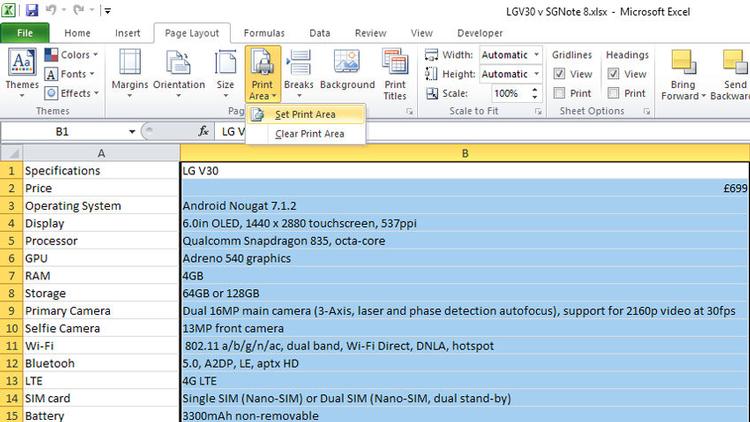
Task: Select cell 'Adreno 540 graphics'
Action: [464, 258]
